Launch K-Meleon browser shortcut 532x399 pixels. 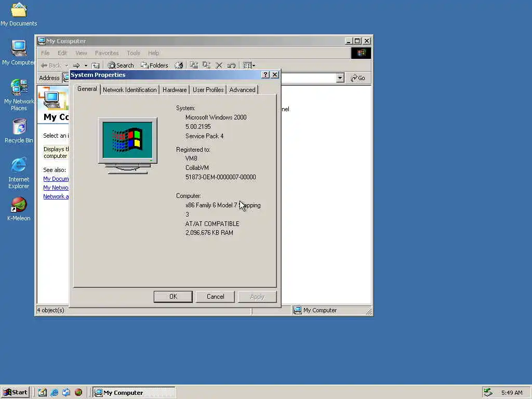(x=19, y=209)
